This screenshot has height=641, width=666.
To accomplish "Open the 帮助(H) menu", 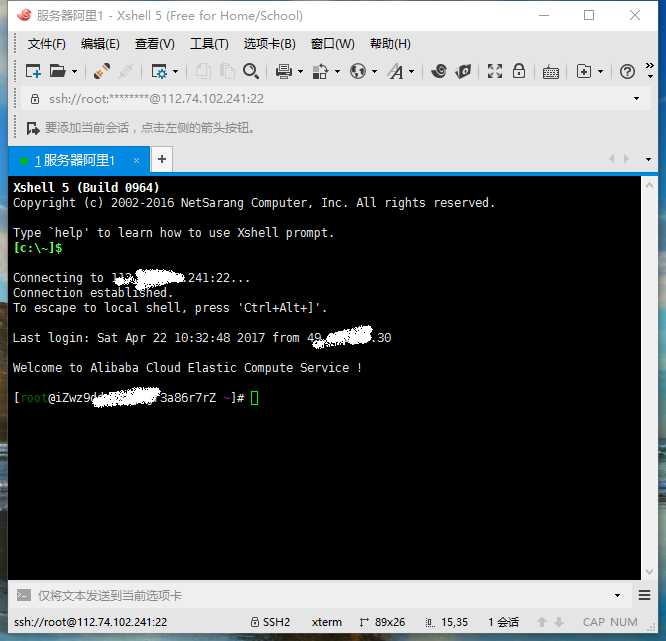I will coord(390,44).
